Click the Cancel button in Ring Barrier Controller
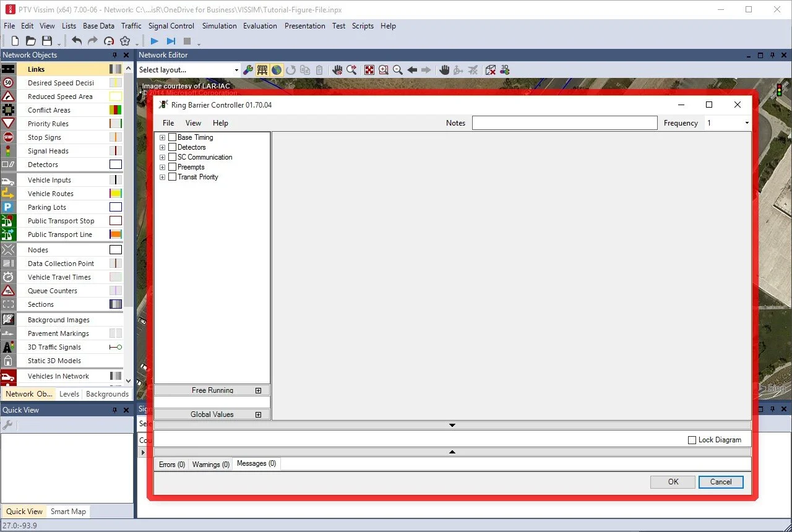This screenshot has height=532, width=792. [x=720, y=482]
